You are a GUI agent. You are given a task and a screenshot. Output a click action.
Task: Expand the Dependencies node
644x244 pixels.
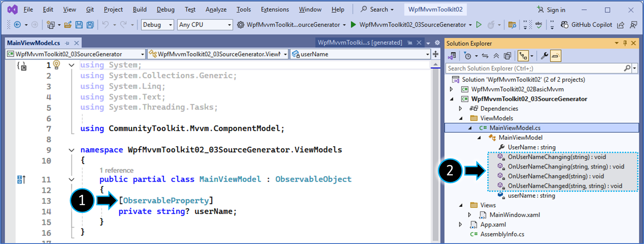coord(460,109)
